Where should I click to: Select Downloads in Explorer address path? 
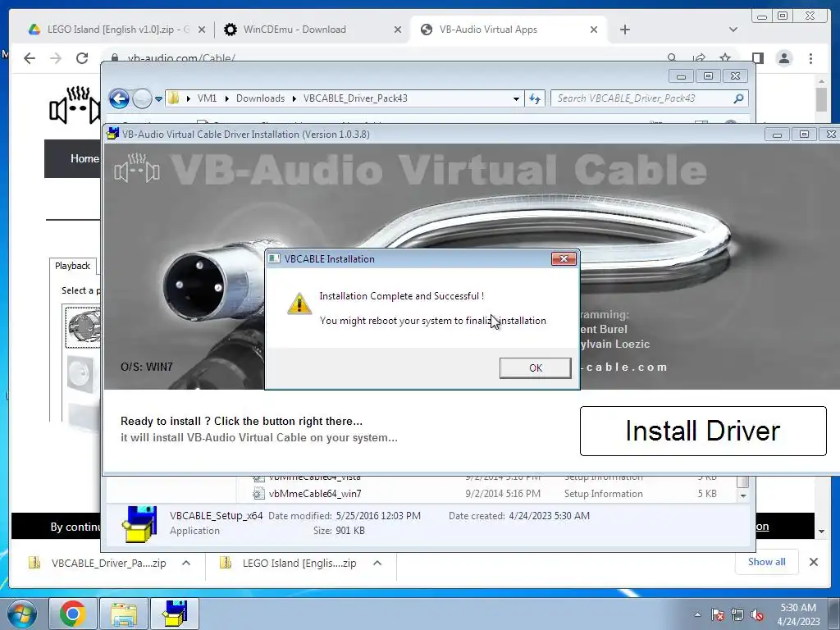tap(260, 98)
